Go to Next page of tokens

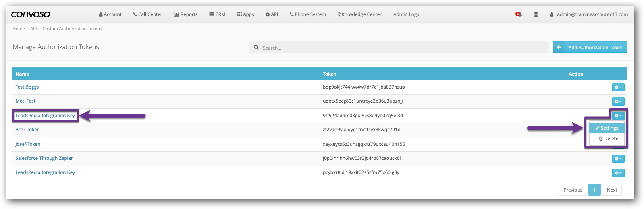[x=612, y=190]
